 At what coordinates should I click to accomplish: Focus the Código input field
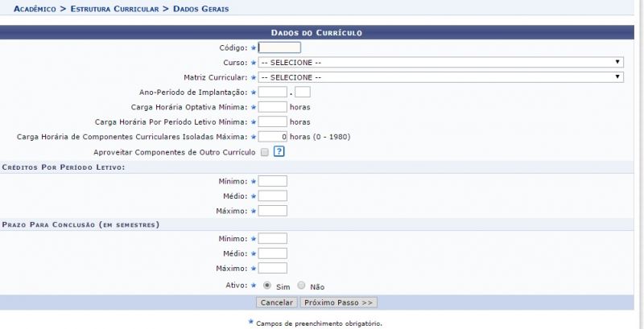point(279,47)
